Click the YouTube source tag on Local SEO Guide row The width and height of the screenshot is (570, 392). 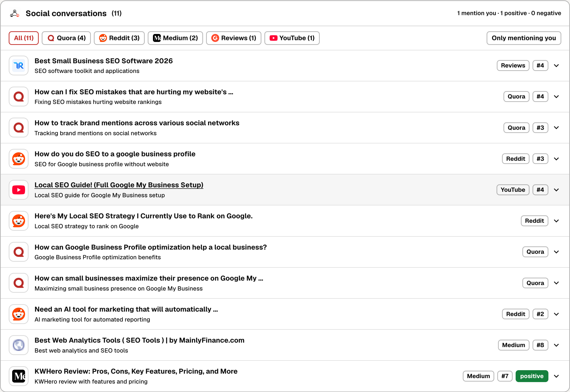click(x=513, y=190)
